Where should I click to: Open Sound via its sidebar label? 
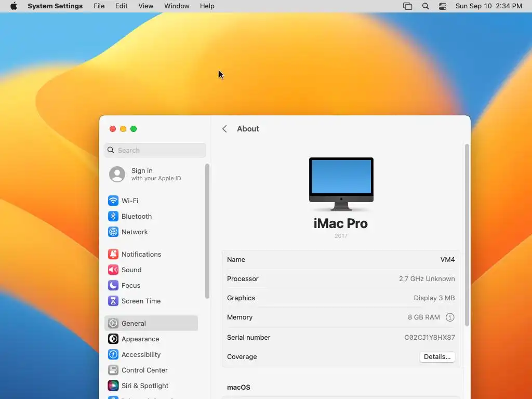coord(131,270)
